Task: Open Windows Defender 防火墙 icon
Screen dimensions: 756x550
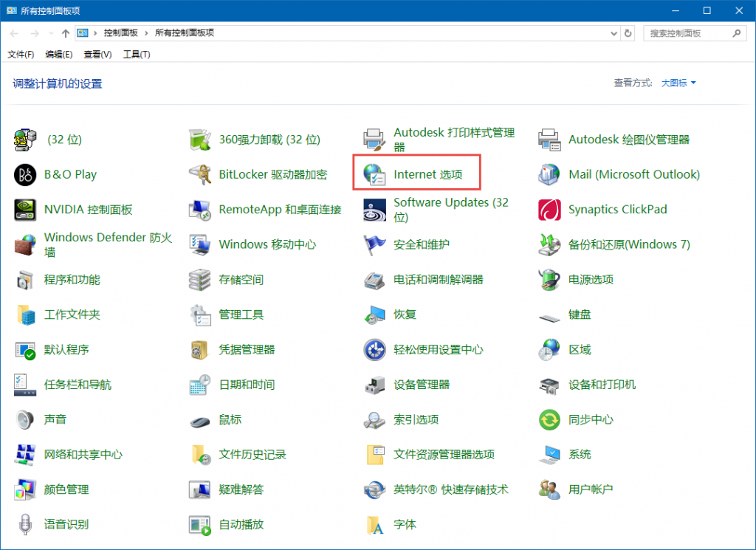Action: (x=25, y=244)
